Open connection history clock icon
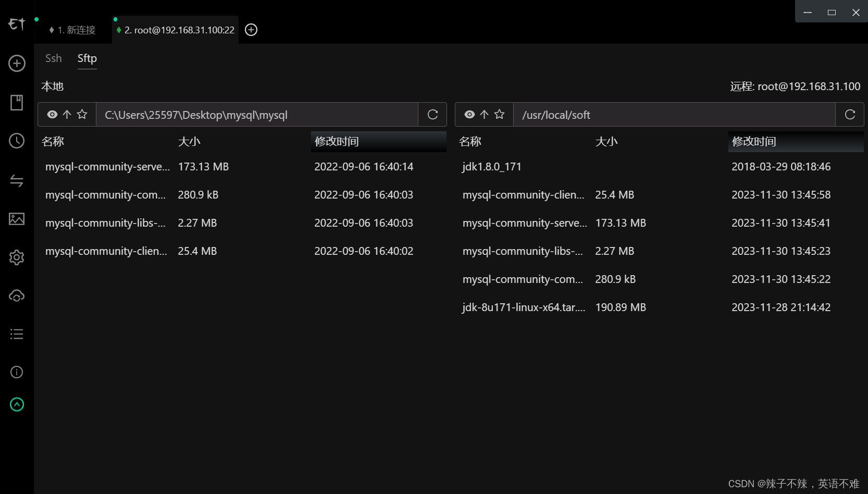Screen dimensions: 868x494 coord(17,141)
